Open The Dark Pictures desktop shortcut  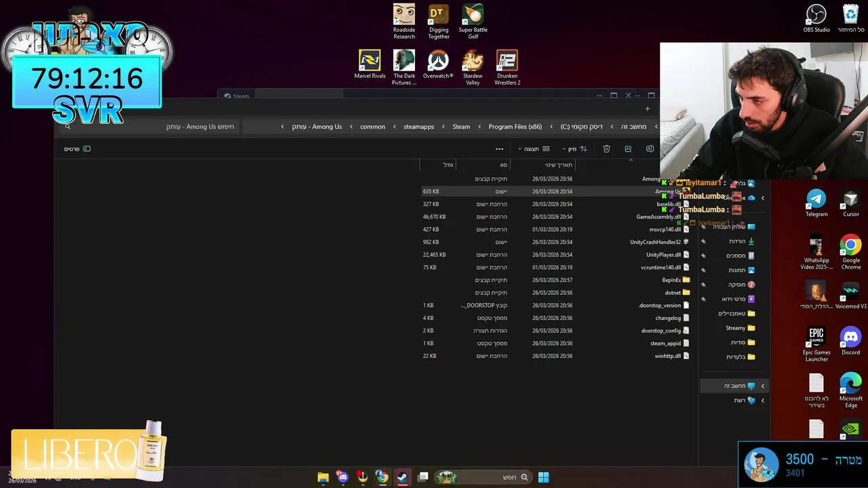point(404,68)
